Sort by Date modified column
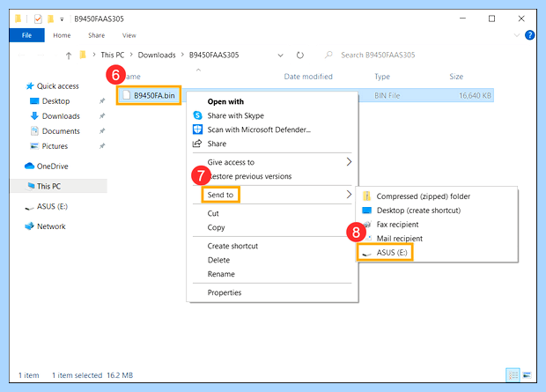546x392 pixels. [x=308, y=77]
